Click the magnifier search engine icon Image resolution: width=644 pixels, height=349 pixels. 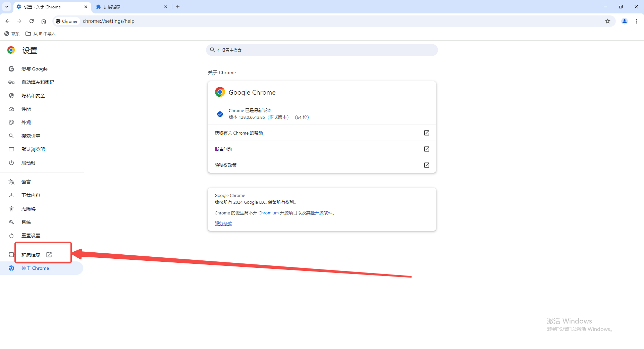coord(11,136)
